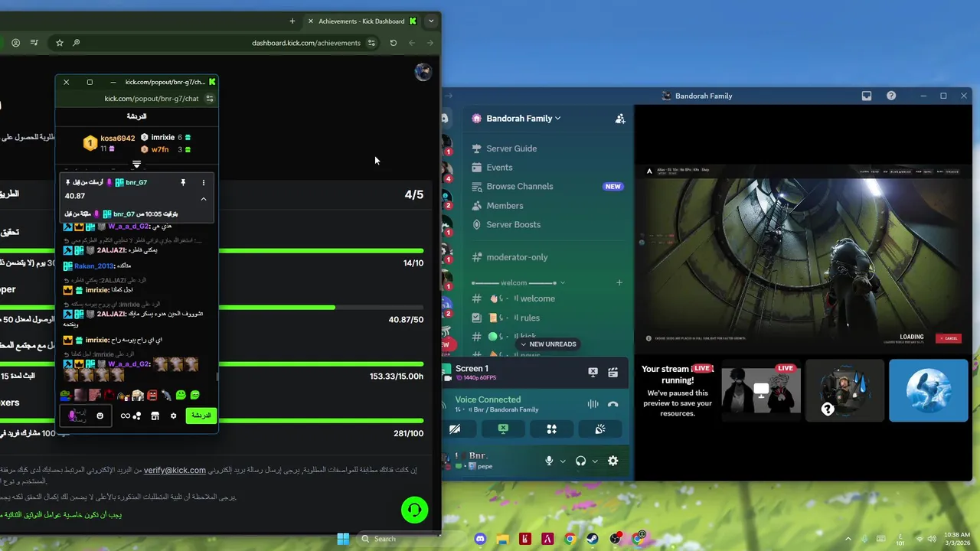This screenshot has width=980, height=551.
Task: Open Kick popout site settings icon
Action: coord(209,99)
